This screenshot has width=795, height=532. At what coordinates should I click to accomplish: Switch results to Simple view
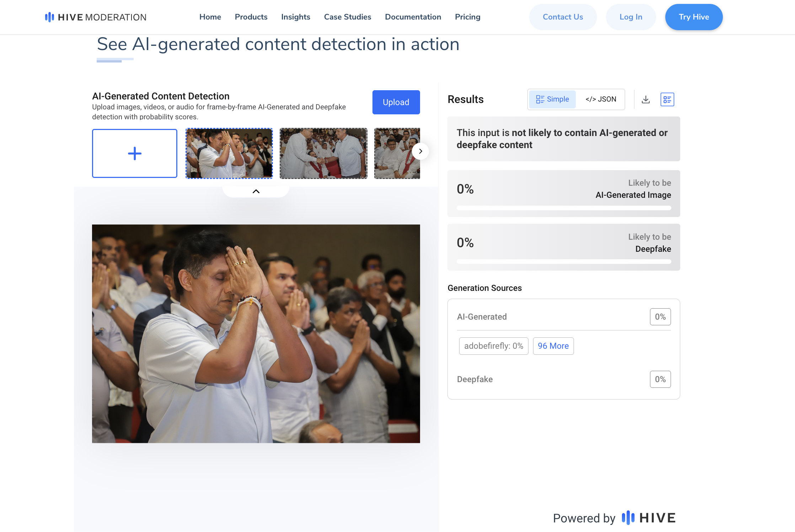point(552,99)
